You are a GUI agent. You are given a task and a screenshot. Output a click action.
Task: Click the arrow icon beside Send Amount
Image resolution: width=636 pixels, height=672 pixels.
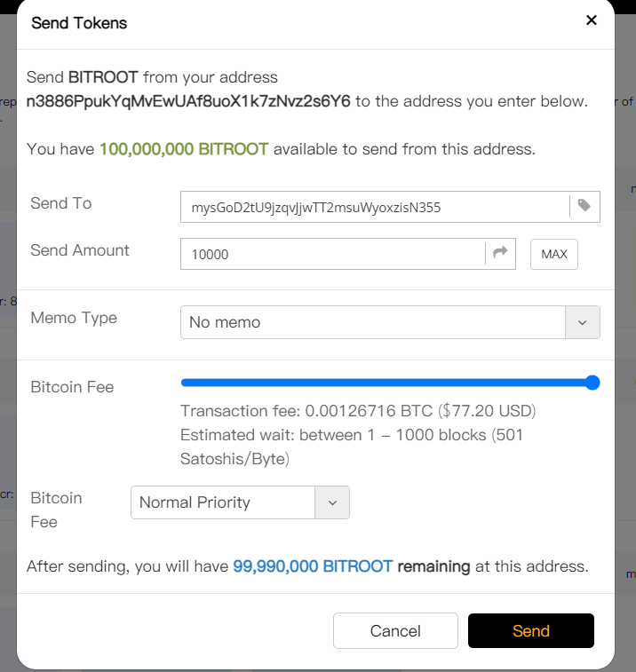pyautogui.click(x=501, y=253)
